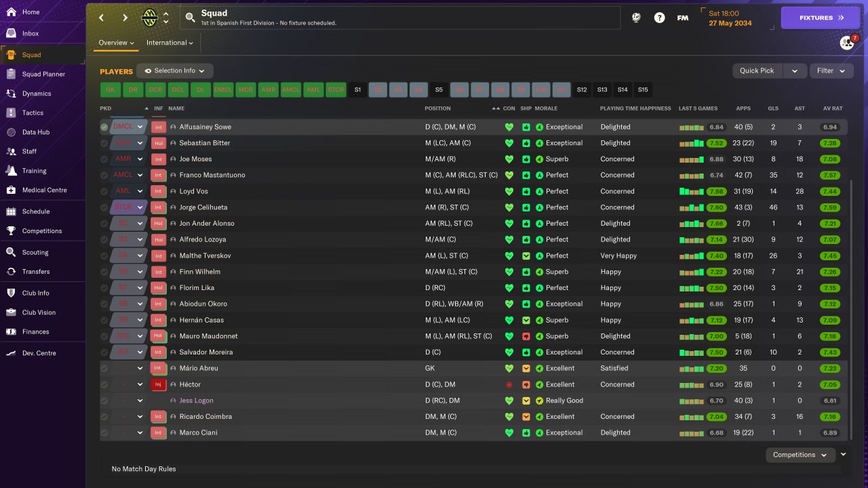Click the squad list vertical scrollbar

851,308
